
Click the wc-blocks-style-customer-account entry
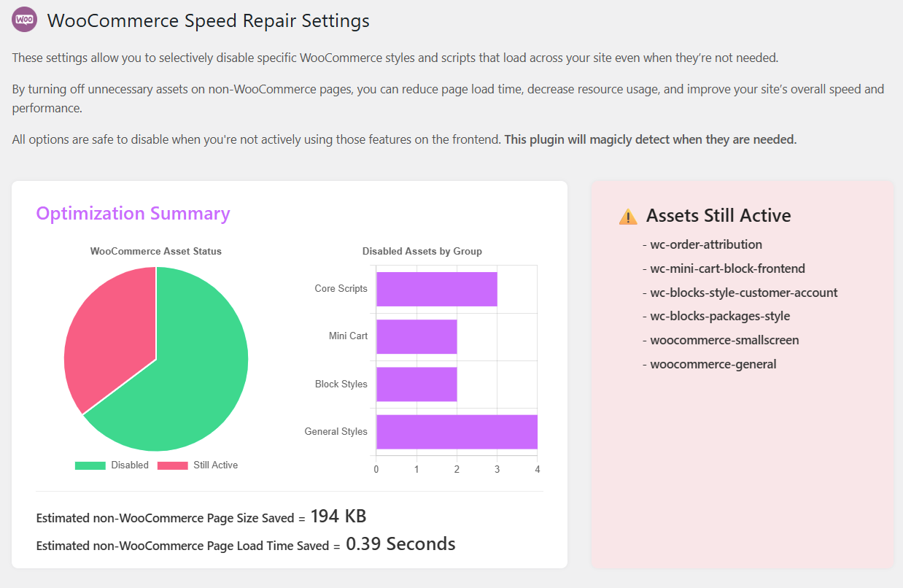coord(740,293)
